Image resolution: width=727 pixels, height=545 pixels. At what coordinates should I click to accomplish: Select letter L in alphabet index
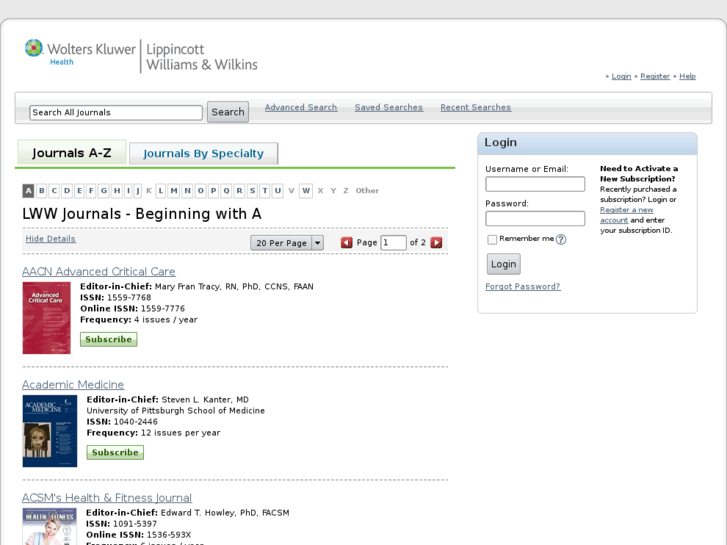tap(161, 191)
